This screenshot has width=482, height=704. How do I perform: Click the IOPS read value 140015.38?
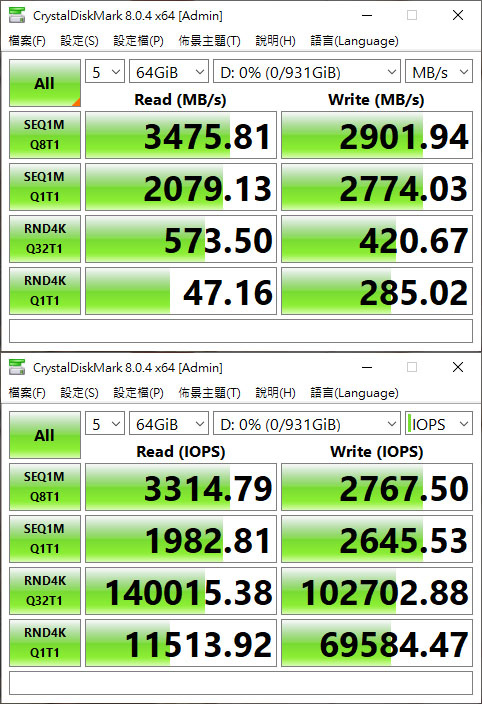coord(181,591)
